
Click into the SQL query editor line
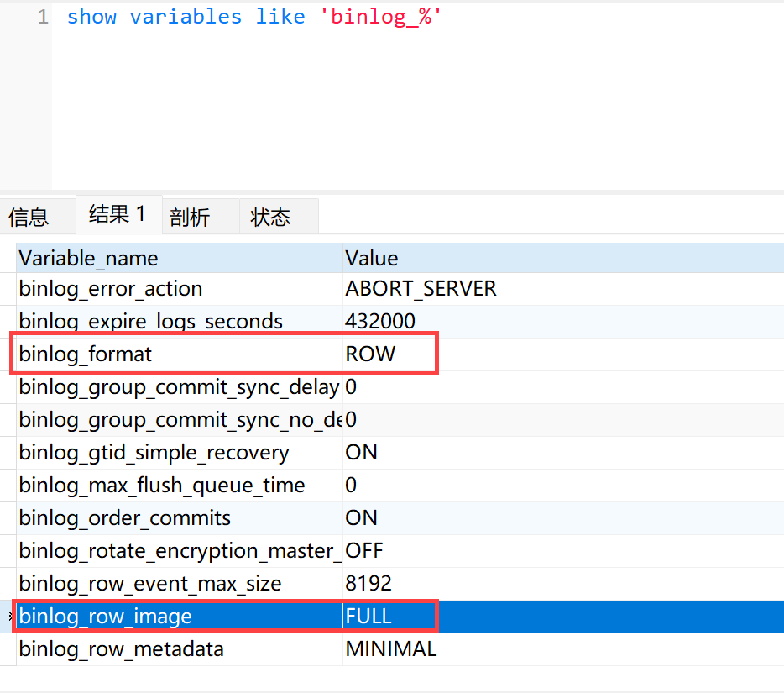[x=254, y=17]
